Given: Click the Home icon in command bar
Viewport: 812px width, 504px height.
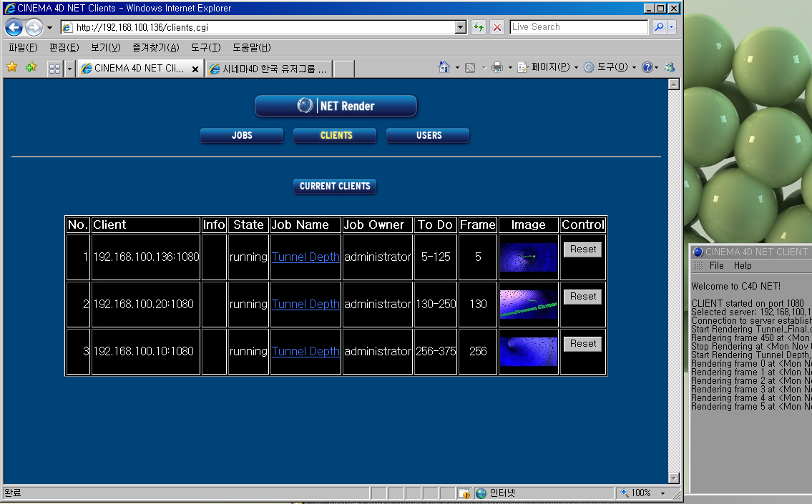Looking at the screenshot, I should point(444,67).
